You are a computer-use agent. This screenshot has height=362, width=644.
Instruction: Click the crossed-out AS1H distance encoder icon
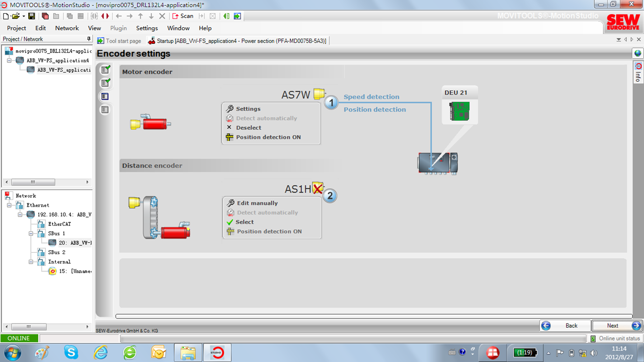tap(318, 188)
